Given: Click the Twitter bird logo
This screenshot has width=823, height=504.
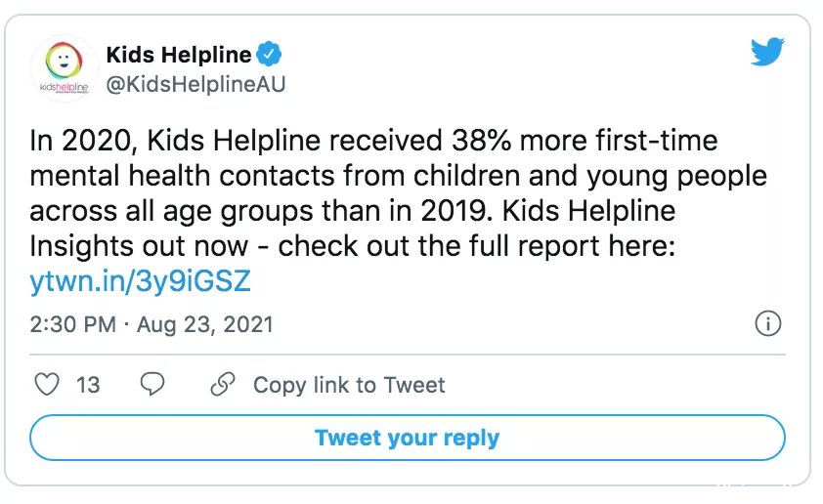Looking at the screenshot, I should click(767, 52).
